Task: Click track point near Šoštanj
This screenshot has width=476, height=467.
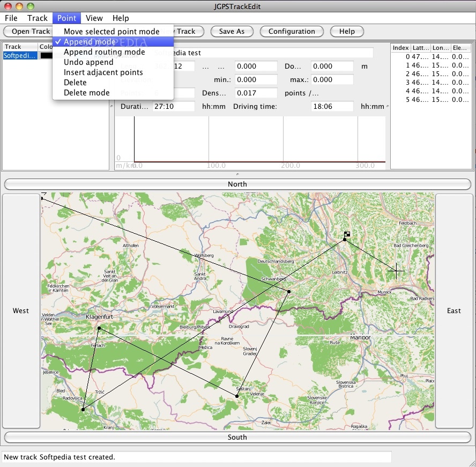Action: 237,396
